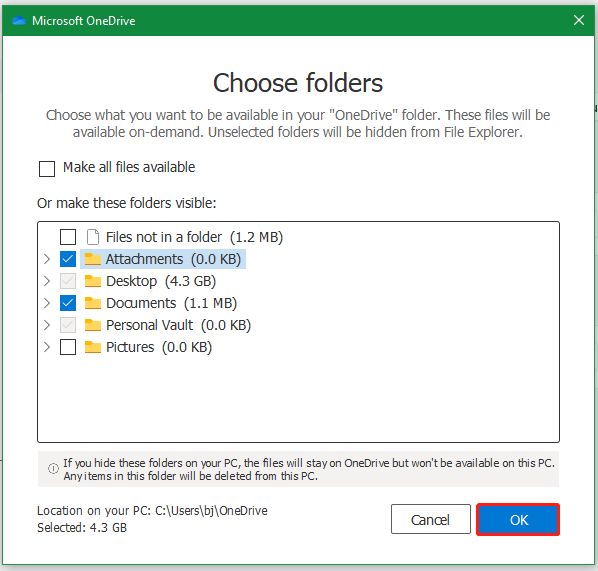Cancel the Choose folders dialog
This screenshot has width=598, height=571.
[431, 520]
